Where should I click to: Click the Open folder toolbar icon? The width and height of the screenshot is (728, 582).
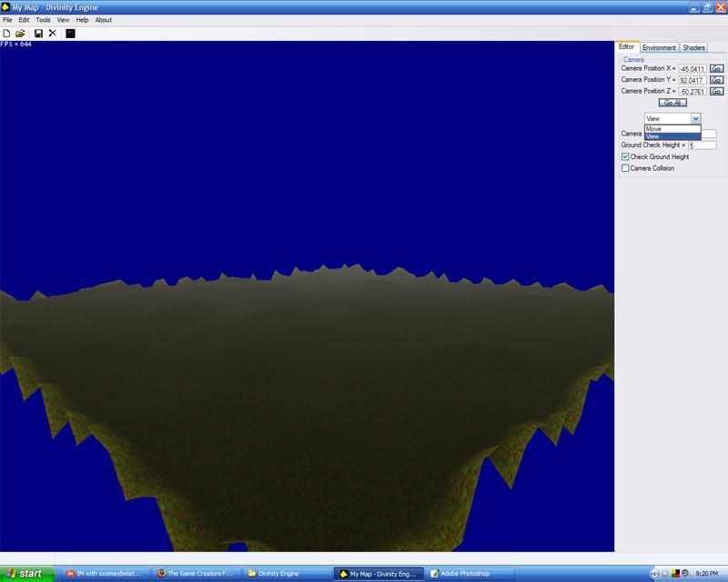(20, 34)
